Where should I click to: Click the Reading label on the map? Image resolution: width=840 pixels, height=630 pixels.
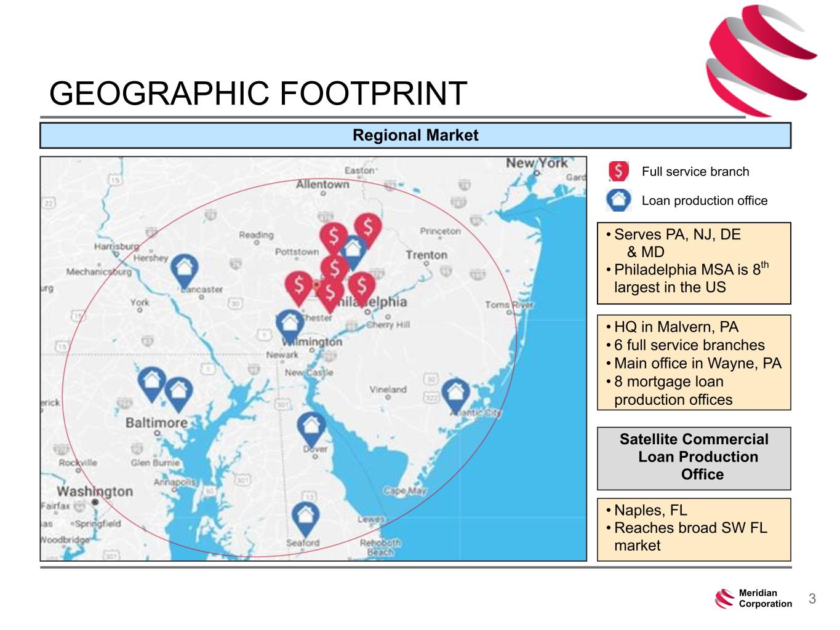coord(256,235)
